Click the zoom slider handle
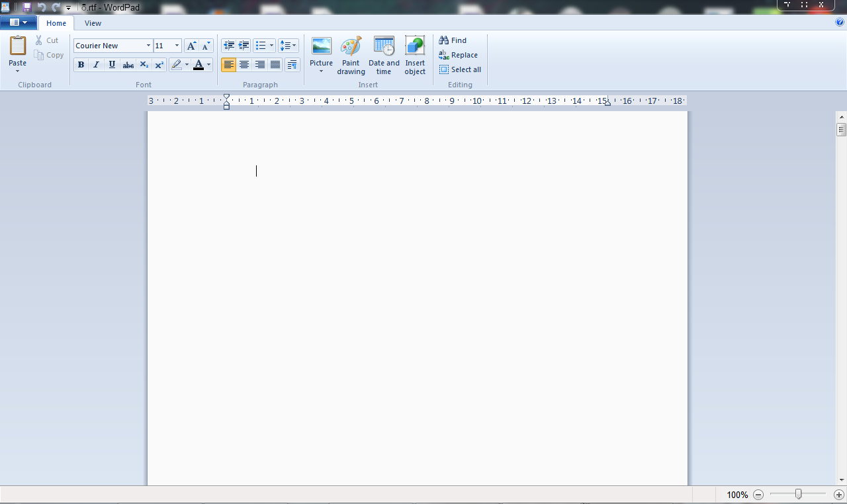 799,494
